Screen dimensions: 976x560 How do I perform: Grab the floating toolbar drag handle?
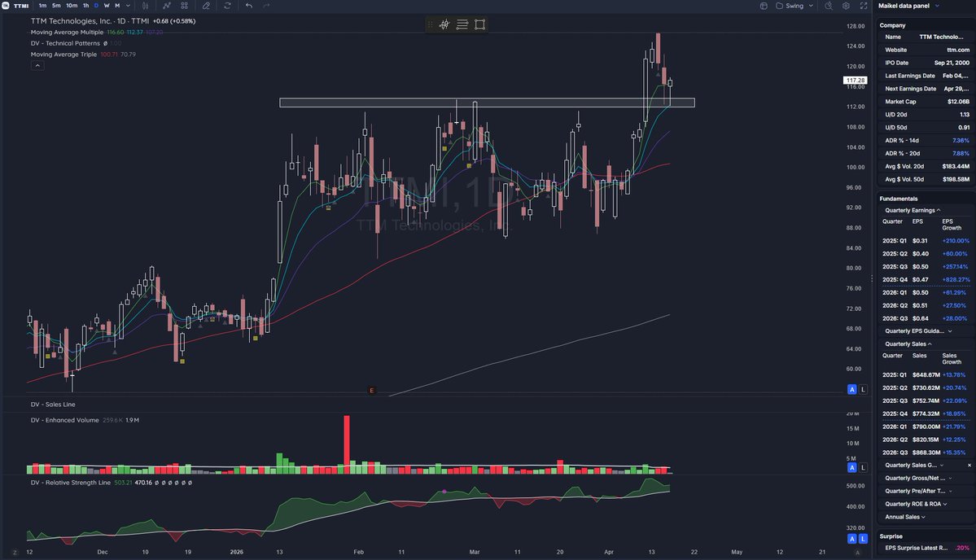click(430, 24)
